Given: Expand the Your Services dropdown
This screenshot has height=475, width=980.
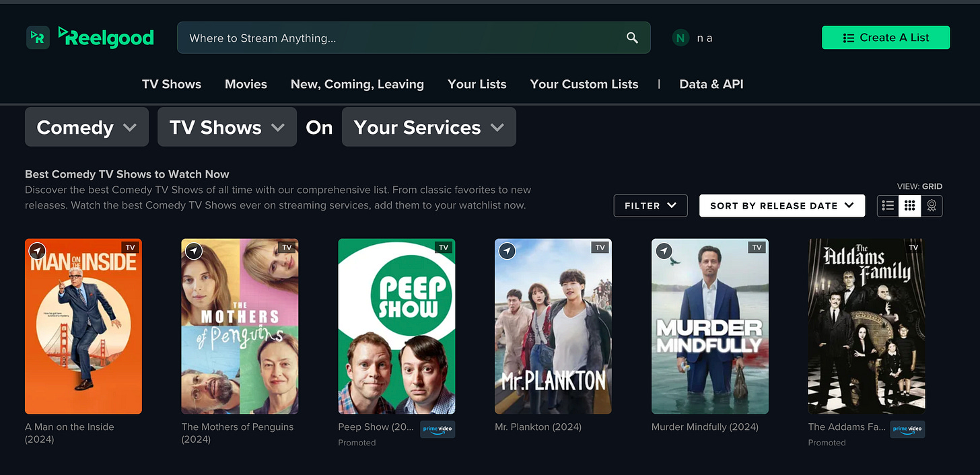Looking at the screenshot, I should 429,127.
